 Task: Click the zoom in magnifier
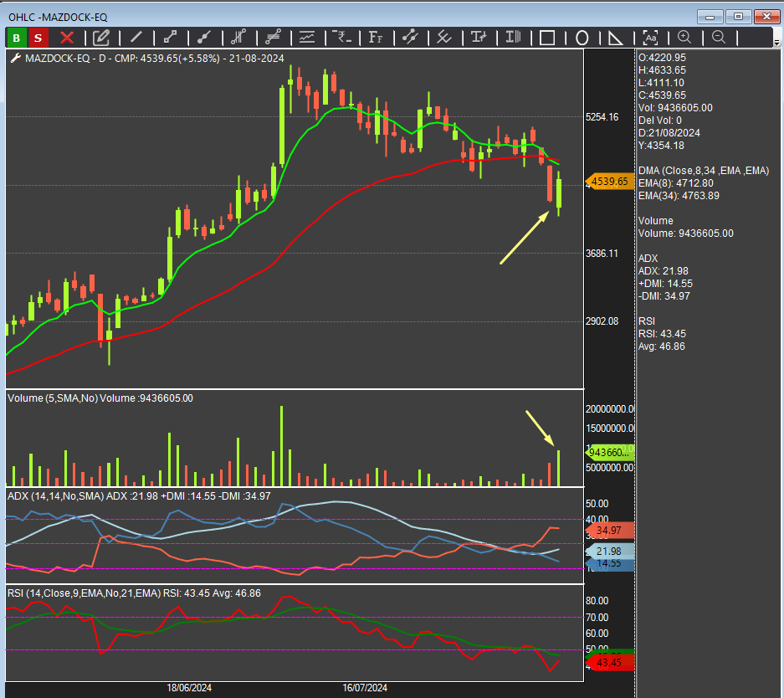684,38
